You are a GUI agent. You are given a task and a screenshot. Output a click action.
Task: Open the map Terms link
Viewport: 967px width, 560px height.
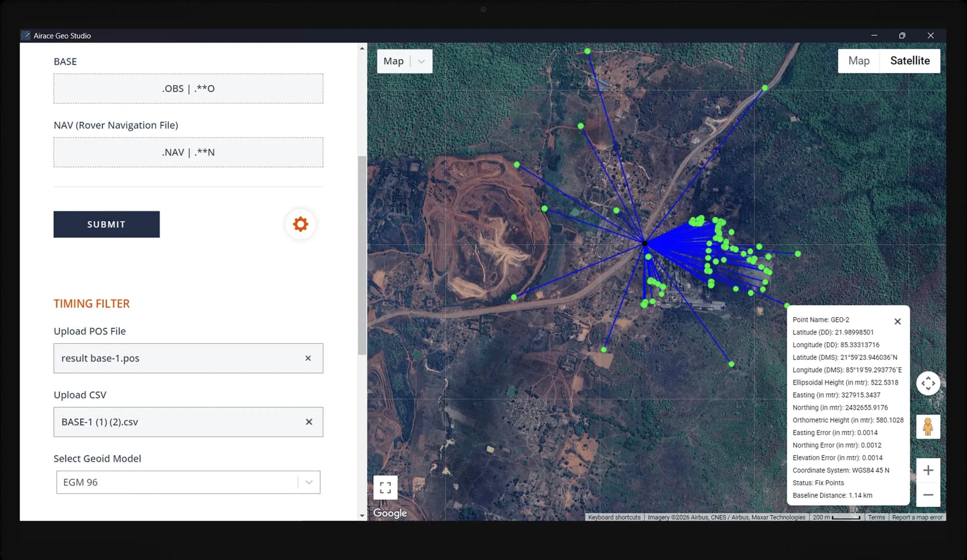pos(876,517)
